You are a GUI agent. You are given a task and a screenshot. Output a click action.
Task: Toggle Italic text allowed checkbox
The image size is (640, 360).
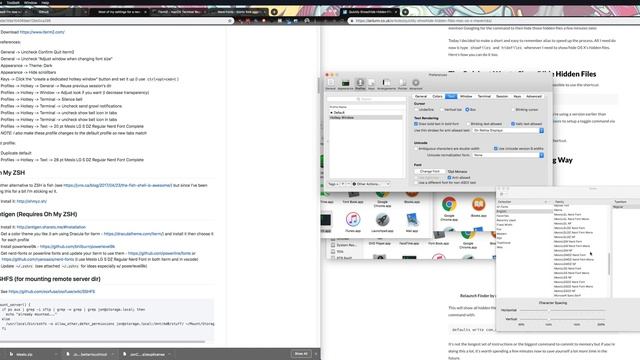[513, 124]
